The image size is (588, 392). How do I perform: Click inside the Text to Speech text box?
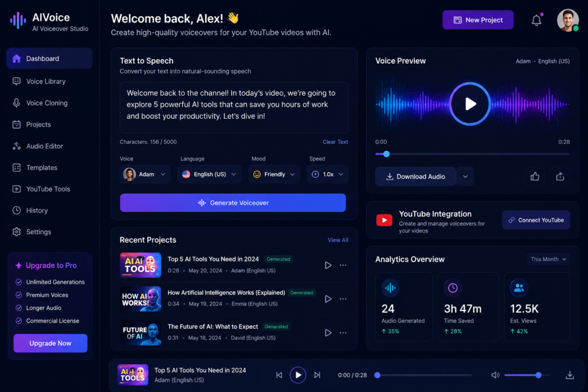click(234, 107)
